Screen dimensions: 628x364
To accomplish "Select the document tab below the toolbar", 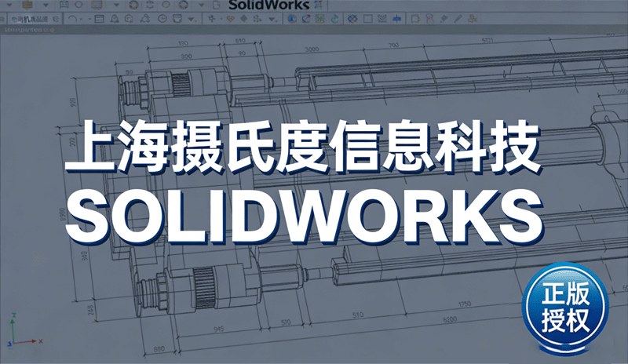I will point(24,30).
